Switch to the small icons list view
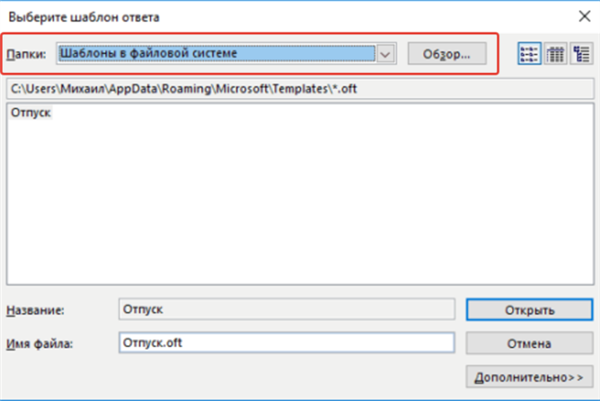The width and height of the screenshot is (600, 401). [529, 54]
